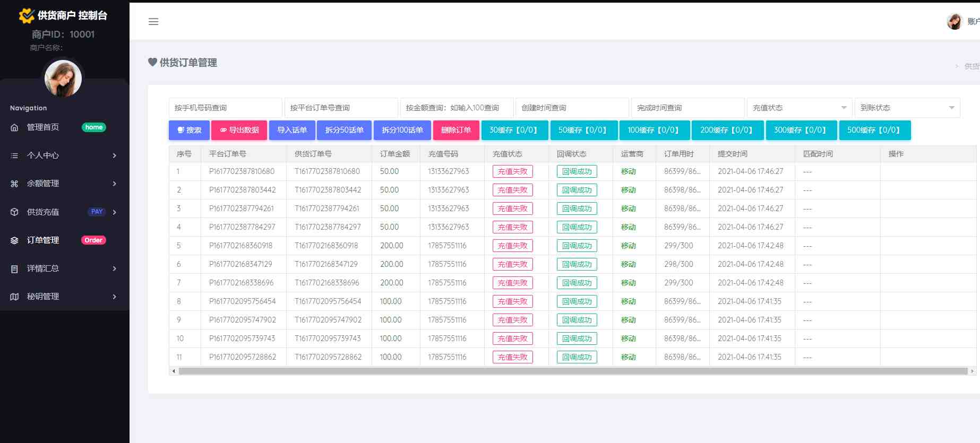The width and height of the screenshot is (980, 443).
Task: Go to 管理首页 in the sidebar
Action: click(43, 127)
